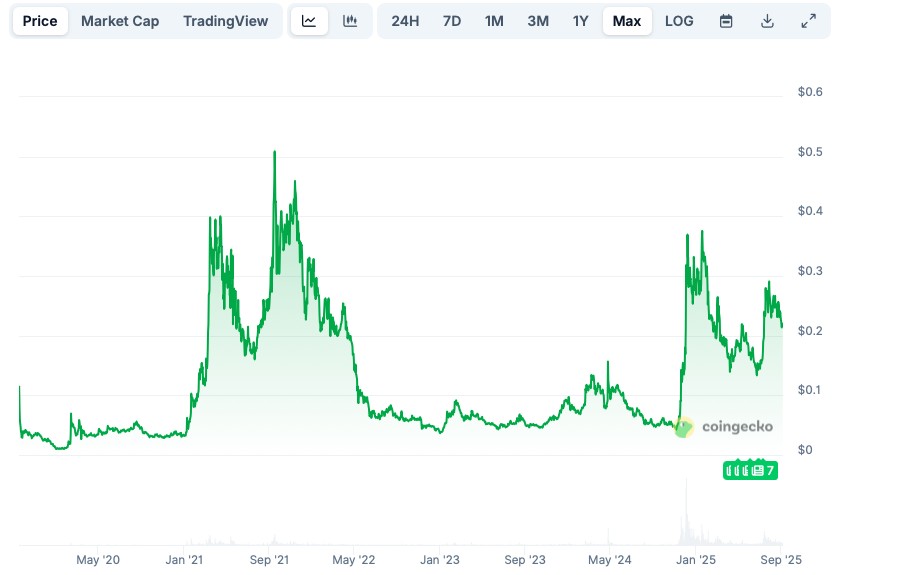
Task: Select the Max time range
Action: coord(627,21)
